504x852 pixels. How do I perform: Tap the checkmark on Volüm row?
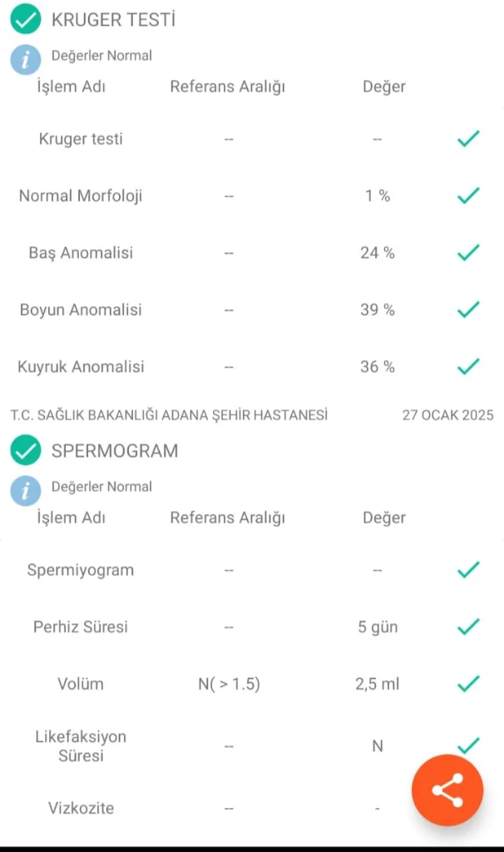tap(468, 684)
